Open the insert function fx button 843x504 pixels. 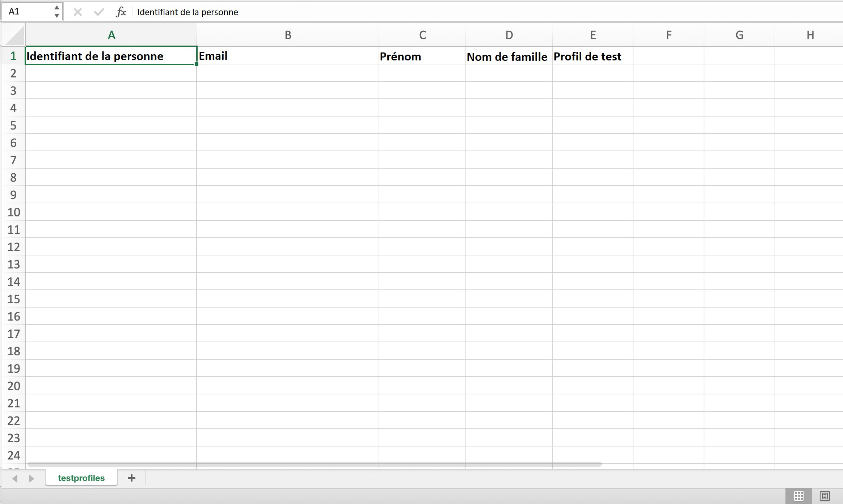coord(121,12)
